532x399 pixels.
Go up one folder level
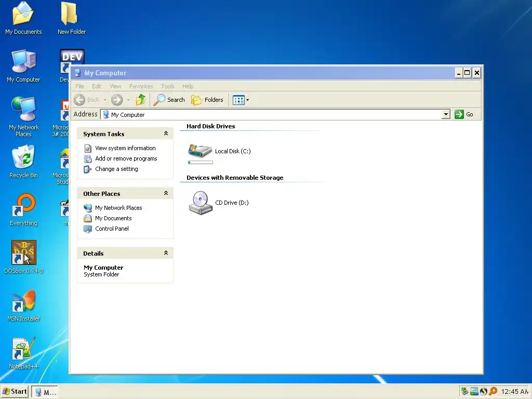point(140,100)
